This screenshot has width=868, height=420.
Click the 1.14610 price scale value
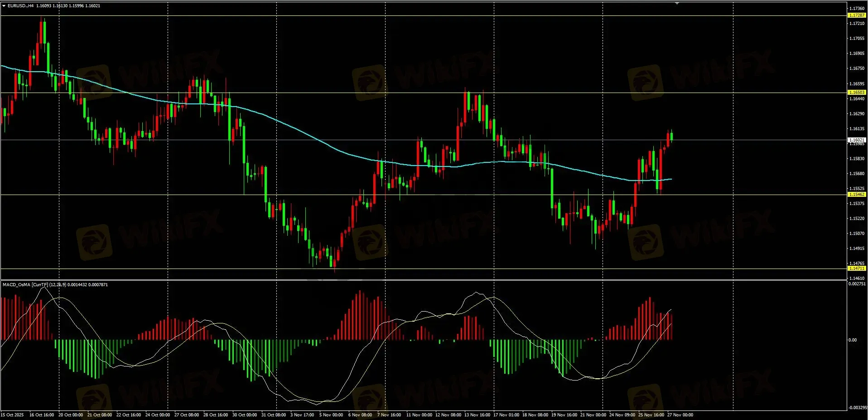(x=857, y=278)
